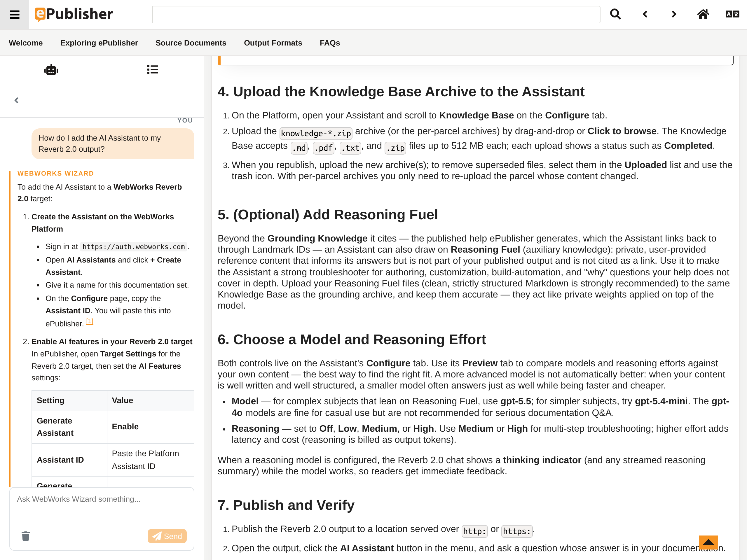
Task: Click WEBWORKS WIZARD label
Action: pyautogui.click(x=56, y=173)
